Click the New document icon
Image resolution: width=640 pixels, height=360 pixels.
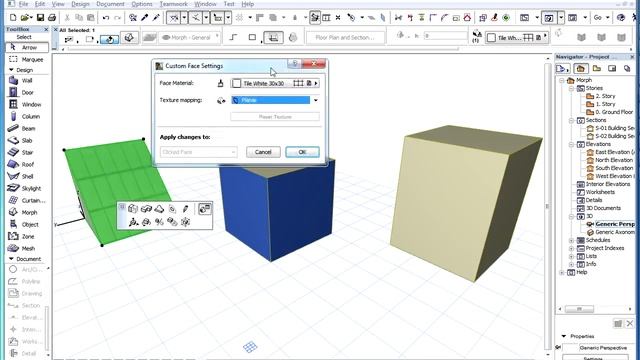coord(13,18)
